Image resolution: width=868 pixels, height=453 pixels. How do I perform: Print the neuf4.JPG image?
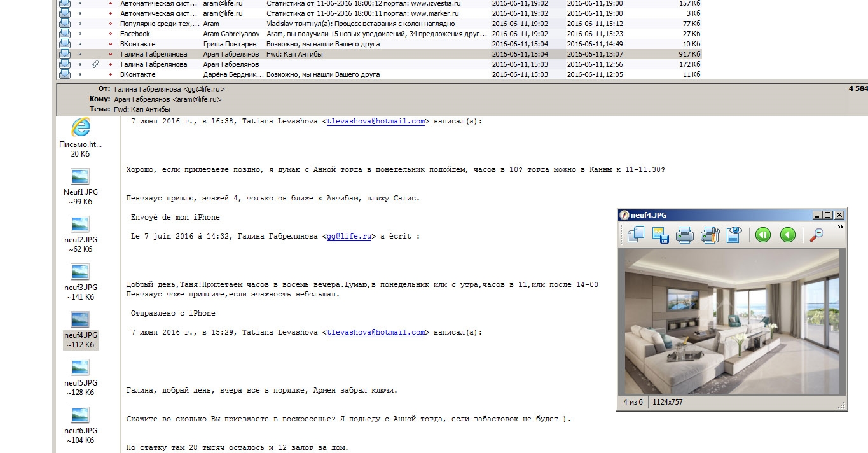(x=684, y=235)
